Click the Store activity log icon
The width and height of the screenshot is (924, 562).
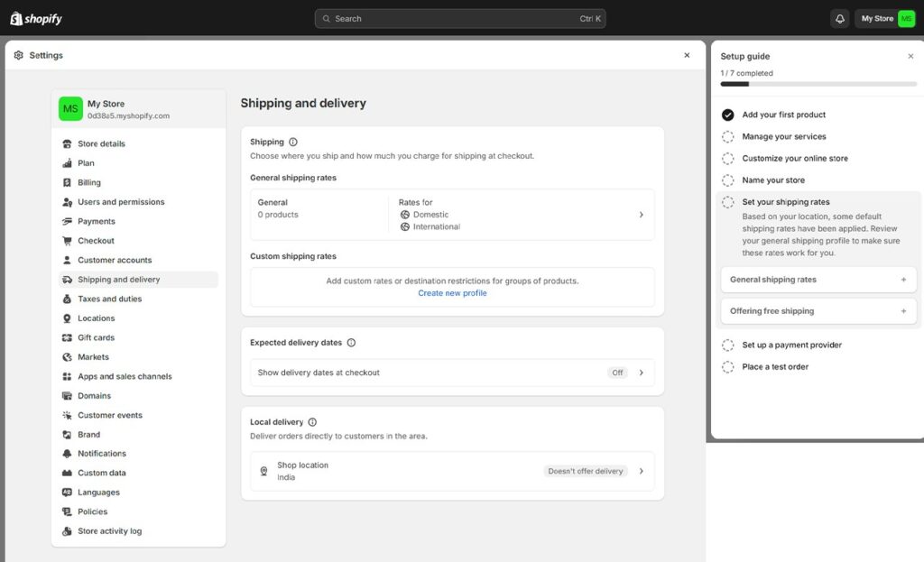(x=67, y=531)
